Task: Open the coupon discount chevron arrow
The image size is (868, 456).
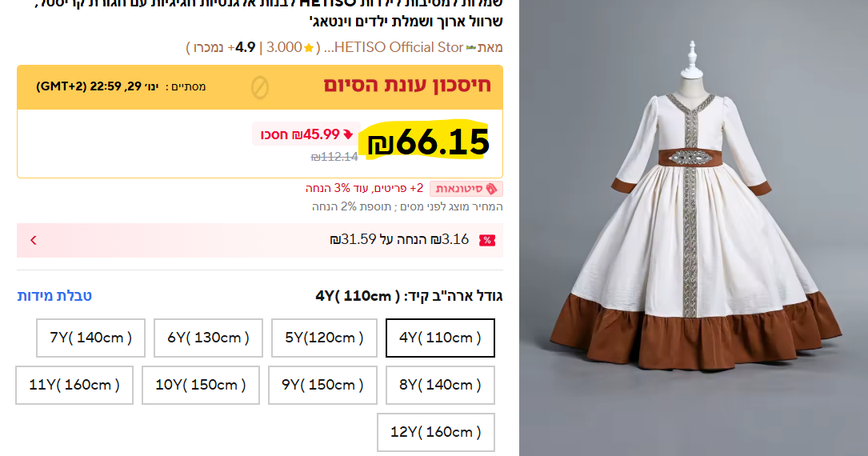Action: (34, 240)
